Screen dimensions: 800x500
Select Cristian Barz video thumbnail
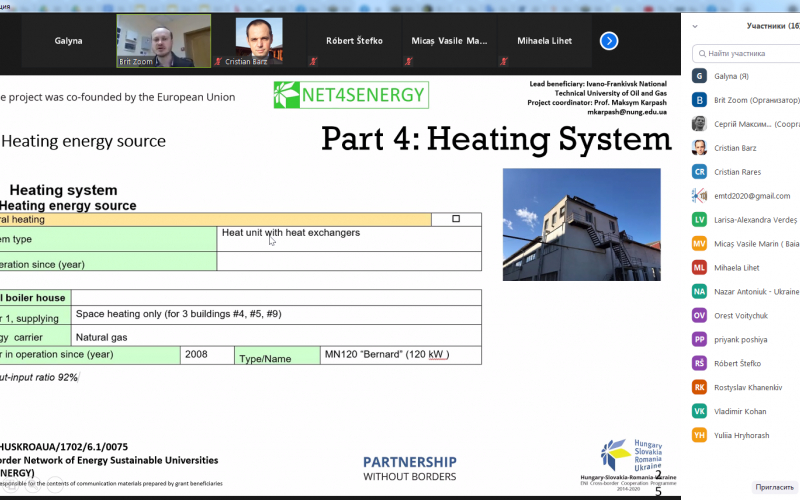[x=259, y=41]
